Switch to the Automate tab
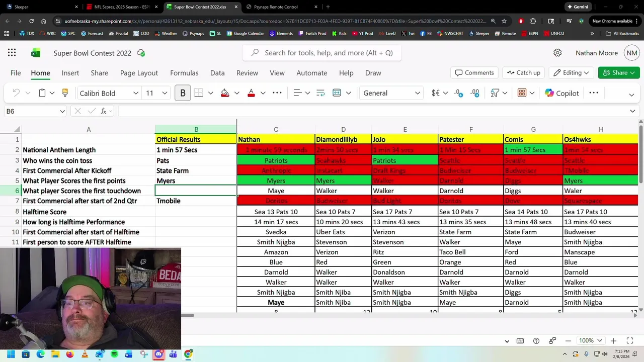This screenshot has width=644, height=362. tap(312, 73)
